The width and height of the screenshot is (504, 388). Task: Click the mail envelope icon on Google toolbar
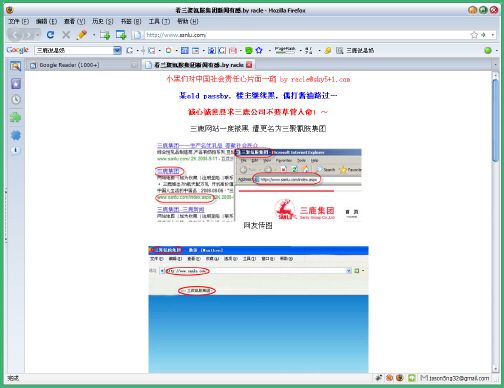pyautogui.click(x=233, y=50)
